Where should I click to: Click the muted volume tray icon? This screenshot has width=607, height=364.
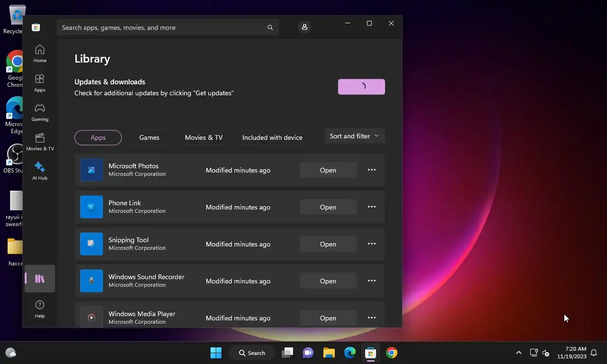point(546,353)
